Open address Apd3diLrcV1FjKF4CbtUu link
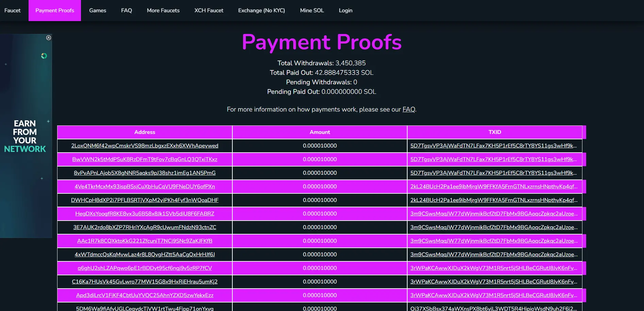Screen dimensions: 644x311 (x=145, y=295)
